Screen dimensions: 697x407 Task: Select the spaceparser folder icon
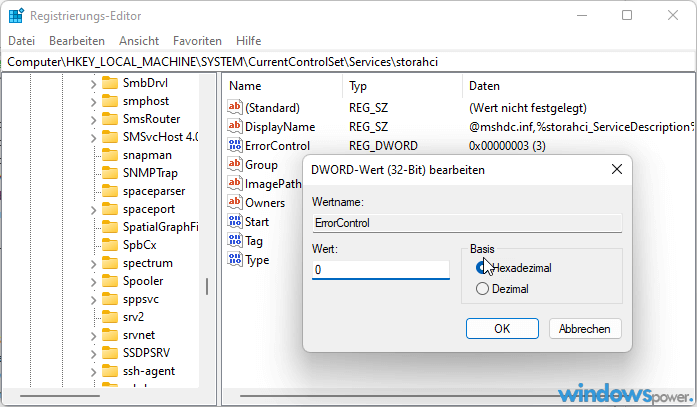pyautogui.click(x=110, y=191)
